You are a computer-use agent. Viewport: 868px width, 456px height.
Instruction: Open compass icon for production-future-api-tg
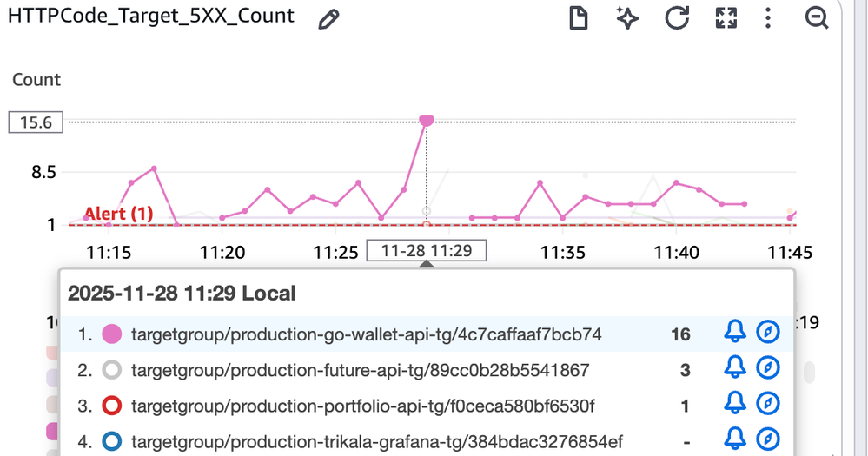point(768,367)
